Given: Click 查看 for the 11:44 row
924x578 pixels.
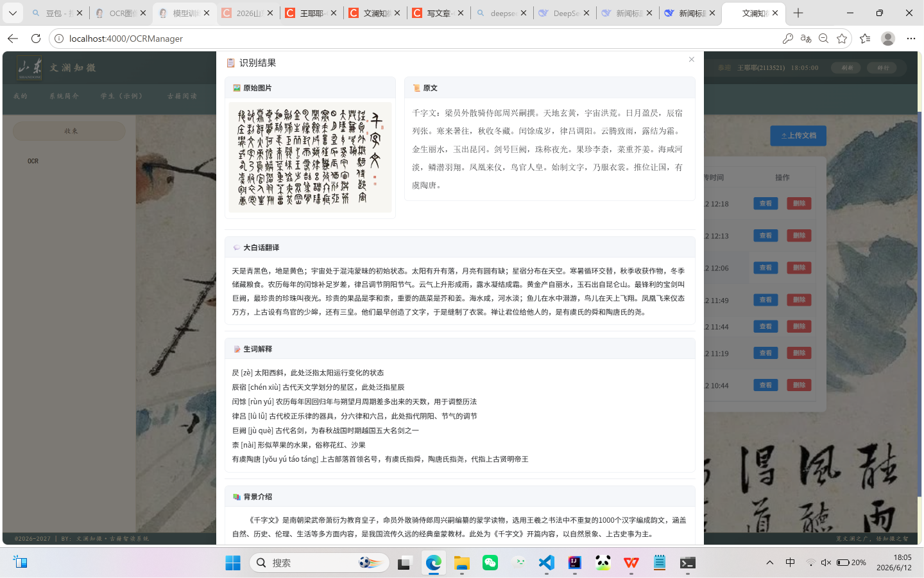Looking at the screenshot, I should (x=766, y=327).
